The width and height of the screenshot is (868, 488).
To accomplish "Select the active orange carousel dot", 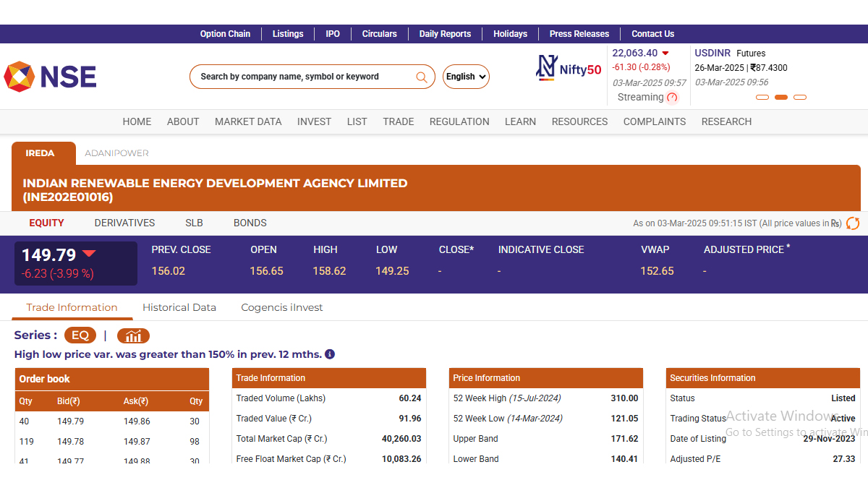I will (x=781, y=97).
